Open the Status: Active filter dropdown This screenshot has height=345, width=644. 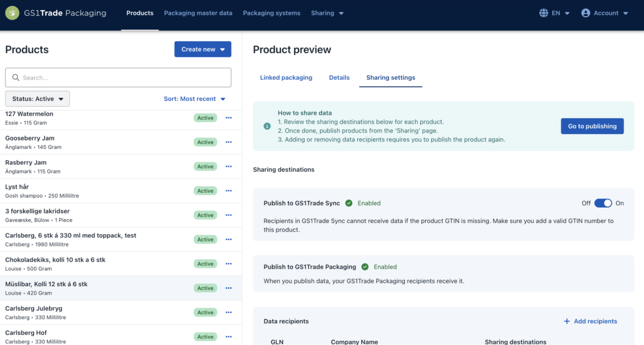coord(38,99)
